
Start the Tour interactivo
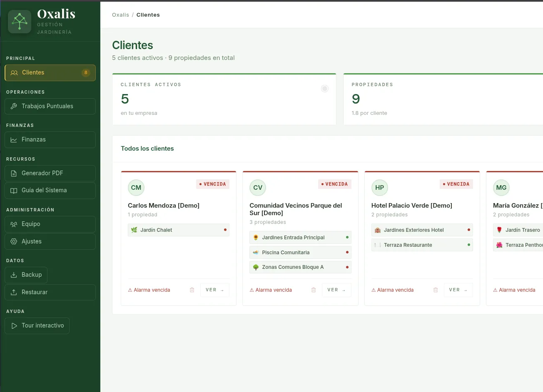coord(37,326)
